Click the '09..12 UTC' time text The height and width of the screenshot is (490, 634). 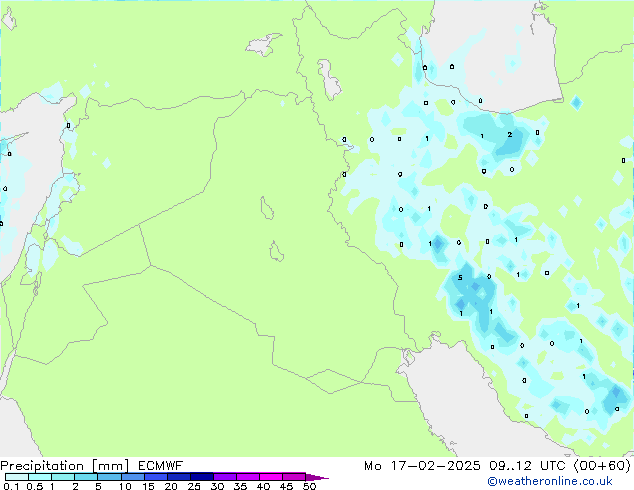coord(526,466)
